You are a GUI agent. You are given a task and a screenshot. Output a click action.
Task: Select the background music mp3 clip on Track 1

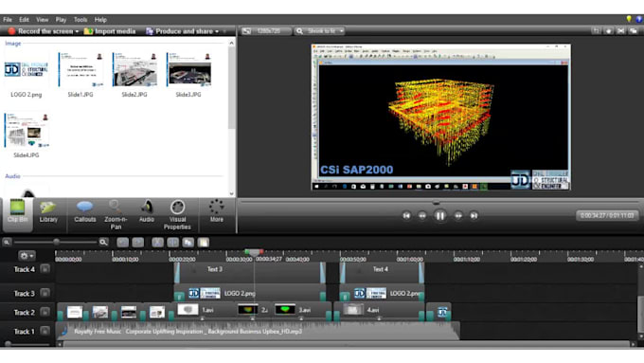(x=258, y=331)
